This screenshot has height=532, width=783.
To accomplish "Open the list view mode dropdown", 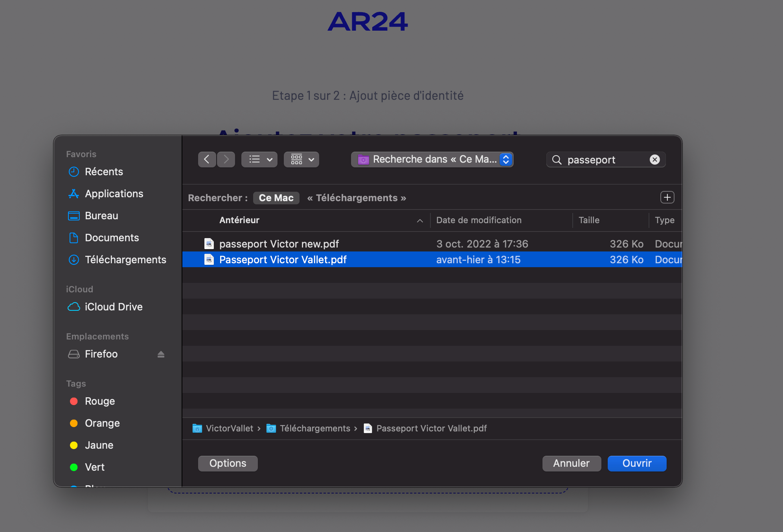I will pyautogui.click(x=259, y=160).
